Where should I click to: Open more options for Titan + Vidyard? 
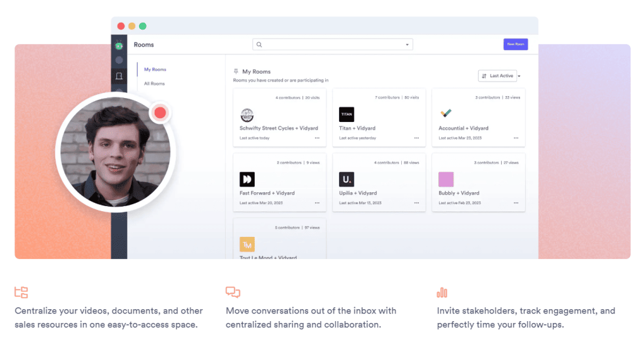point(416,138)
